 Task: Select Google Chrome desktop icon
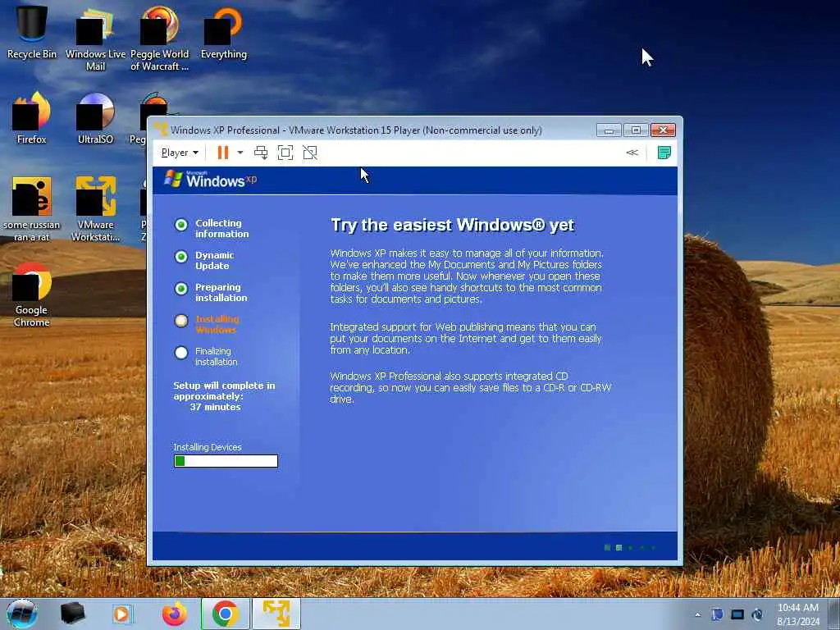[x=31, y=294]
